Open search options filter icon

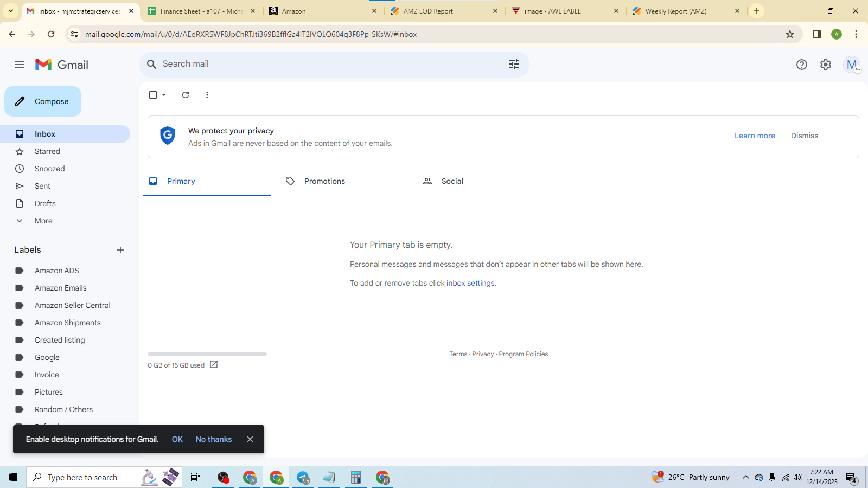tap(514, 64)
